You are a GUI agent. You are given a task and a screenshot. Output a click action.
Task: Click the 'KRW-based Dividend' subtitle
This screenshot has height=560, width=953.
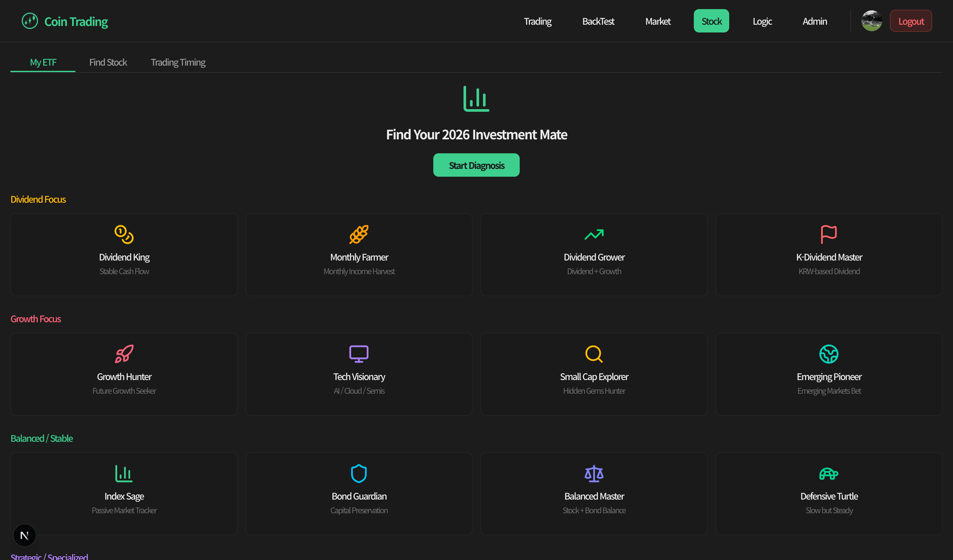829,271
